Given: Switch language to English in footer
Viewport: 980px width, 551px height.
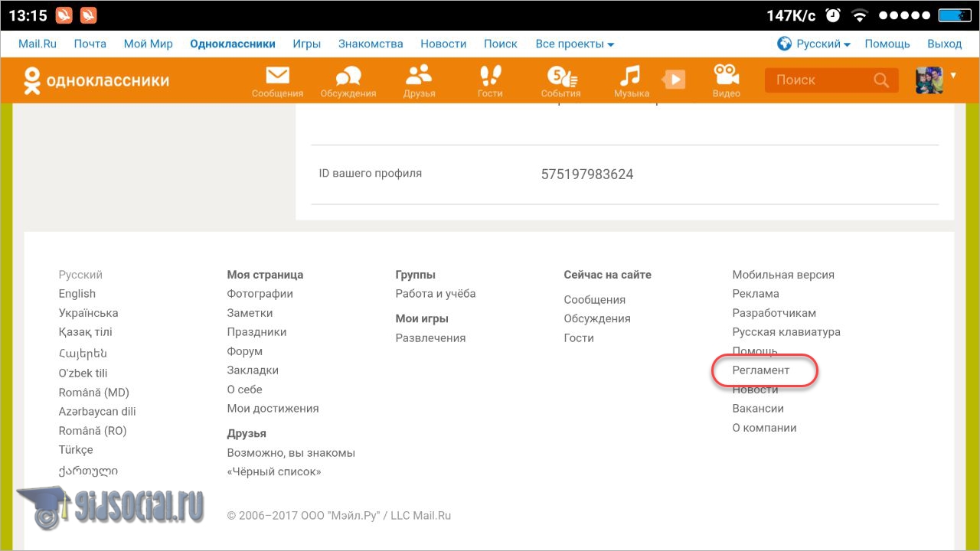Looking at the screenshot, I should [77, 294].
